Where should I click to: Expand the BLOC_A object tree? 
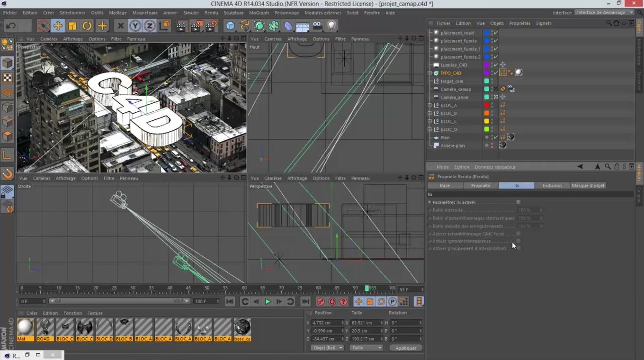click(x=430, y=105)
